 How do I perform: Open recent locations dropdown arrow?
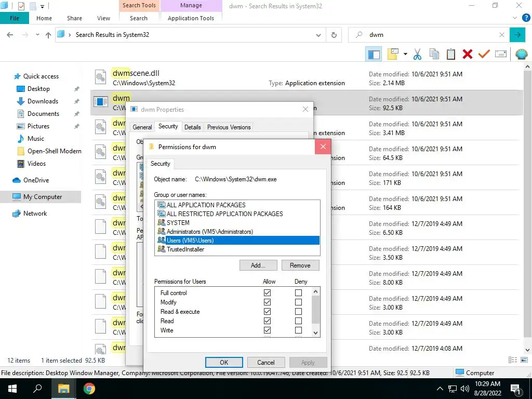pos(37,35)
